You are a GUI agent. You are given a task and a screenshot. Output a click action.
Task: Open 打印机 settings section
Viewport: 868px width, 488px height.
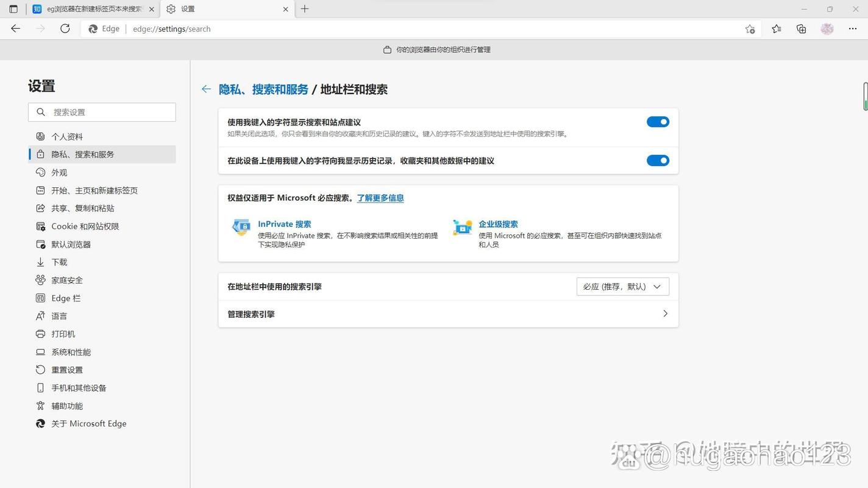coord(102,334)
